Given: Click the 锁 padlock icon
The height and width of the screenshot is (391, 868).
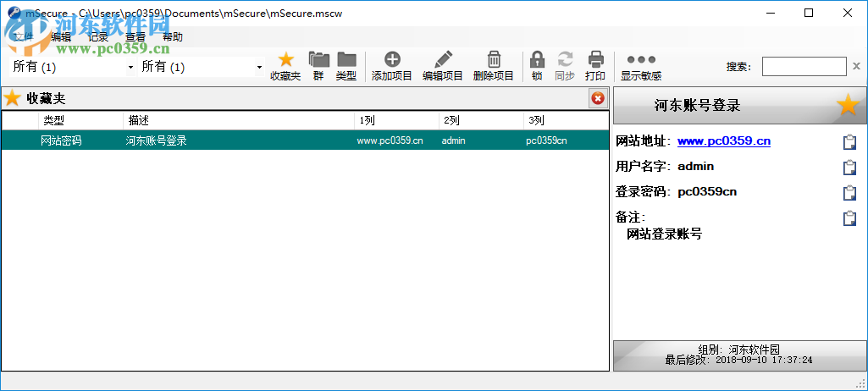Looking at the screenshot, I should 537,59.
